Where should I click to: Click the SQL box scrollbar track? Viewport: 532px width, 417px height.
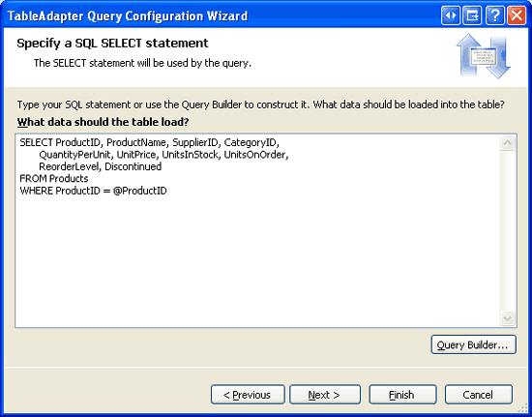(507, 230)
